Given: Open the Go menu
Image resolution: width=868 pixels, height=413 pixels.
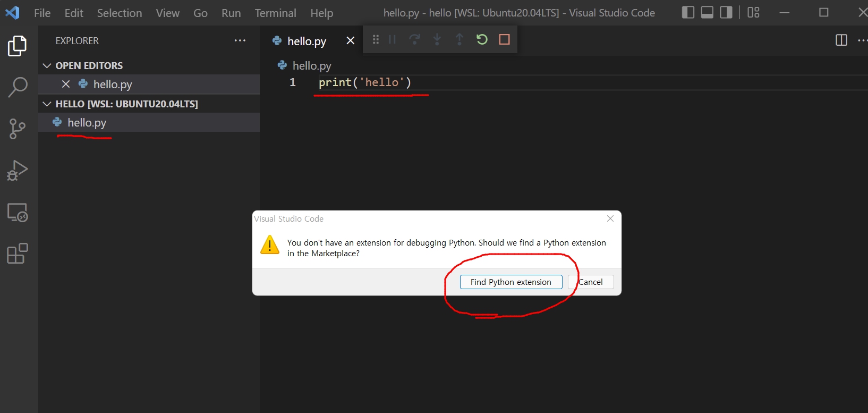Looking at the screenshot, I should point(200,13).
